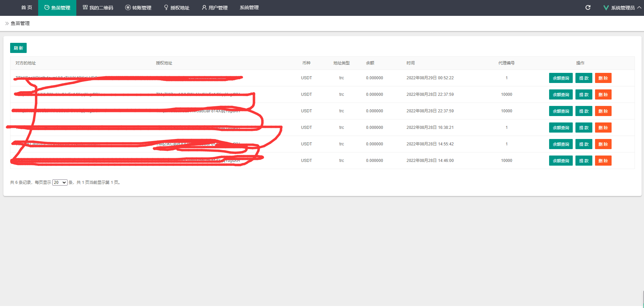Click the QR code icon for 我的二维码

(x=85, y=7)
